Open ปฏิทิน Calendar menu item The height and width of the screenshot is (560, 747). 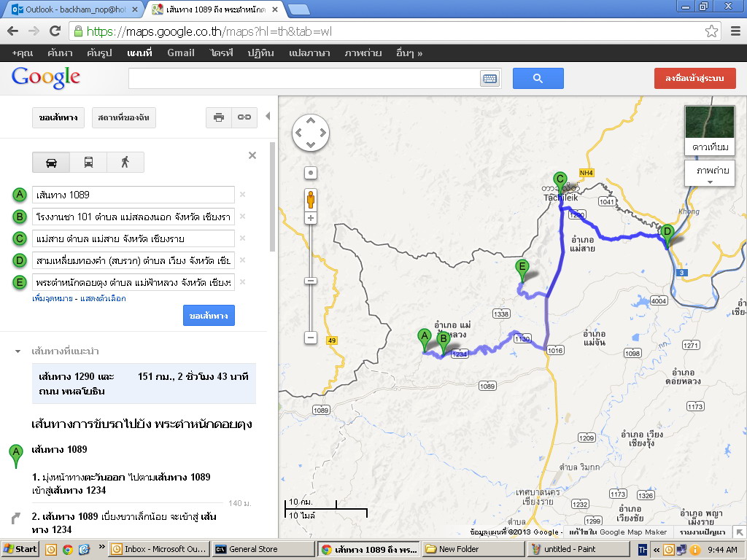click(260, 52)
